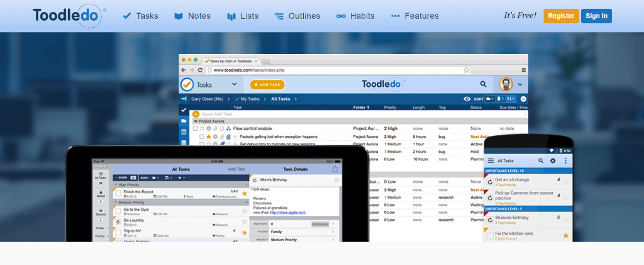Click the bookmark star in the address bar
The image size is (644, 265).
(466, 70)
